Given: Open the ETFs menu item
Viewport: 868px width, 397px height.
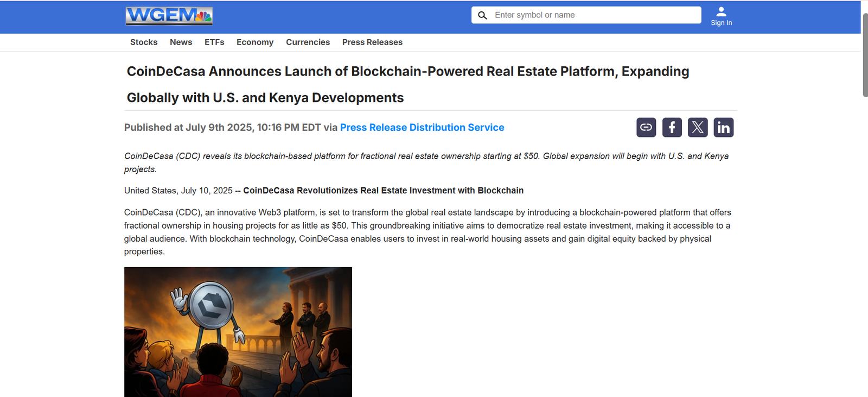Looking at the screenshot, I should point(214,42).
